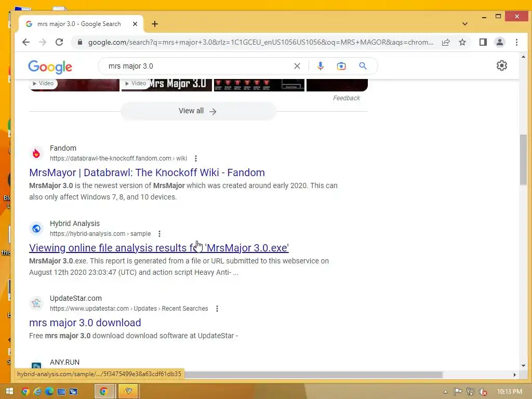This screenshot has width=532, height=399.
Task: Click the Google logo
Action: (50, 67)
